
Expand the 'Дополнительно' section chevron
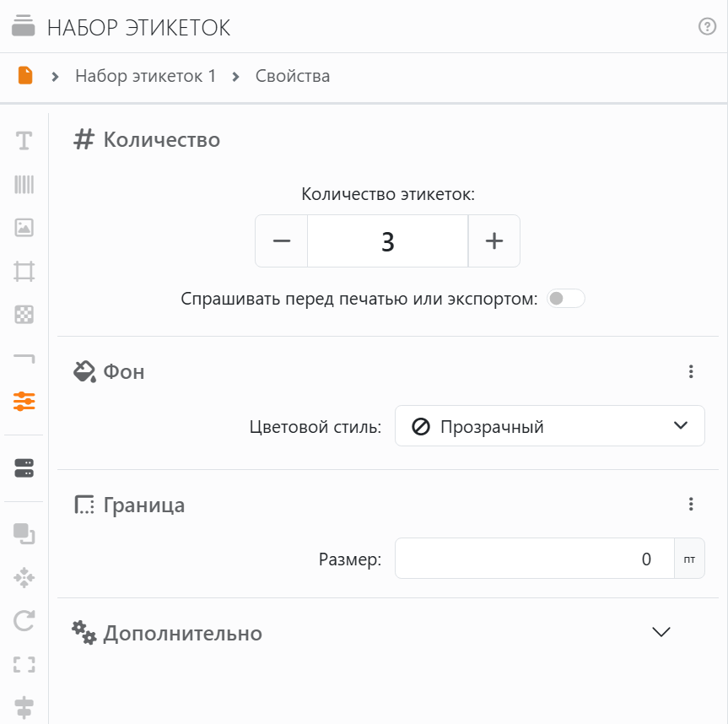click(x=661, y=632)
